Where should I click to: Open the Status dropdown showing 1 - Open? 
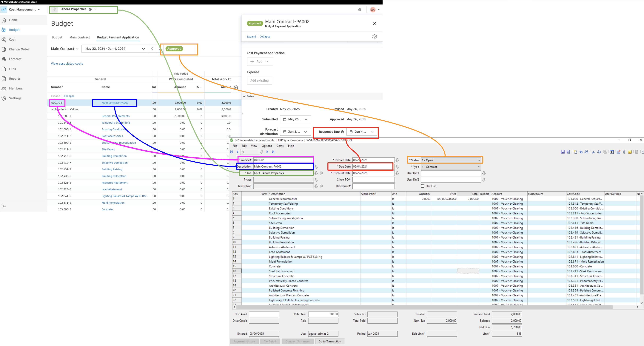point(451,160)
